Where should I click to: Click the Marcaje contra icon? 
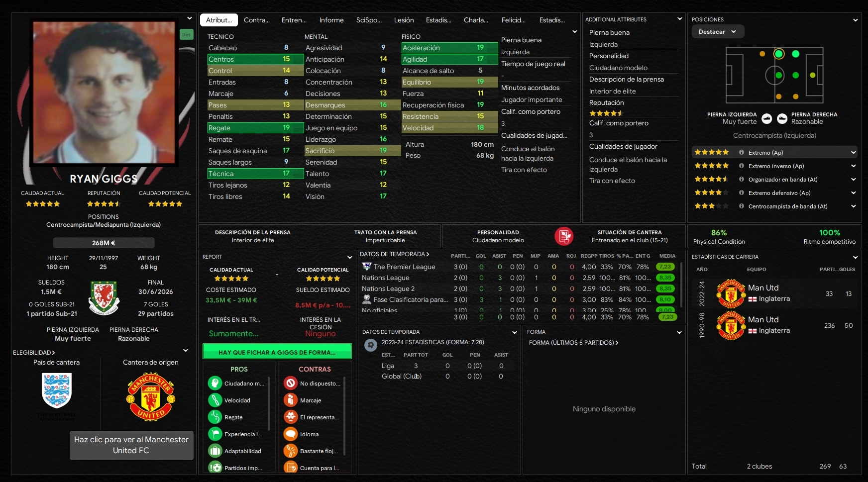(291, 400)
